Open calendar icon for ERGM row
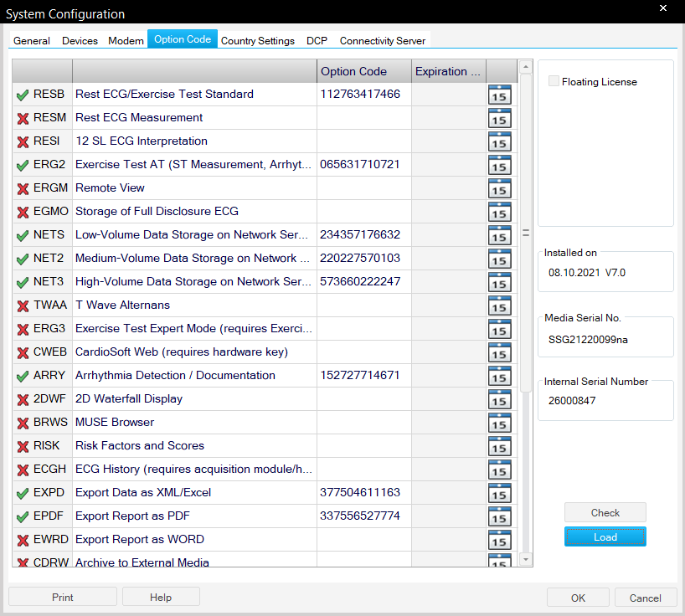This screenshot has height=616, width=685. coord(499,188)
